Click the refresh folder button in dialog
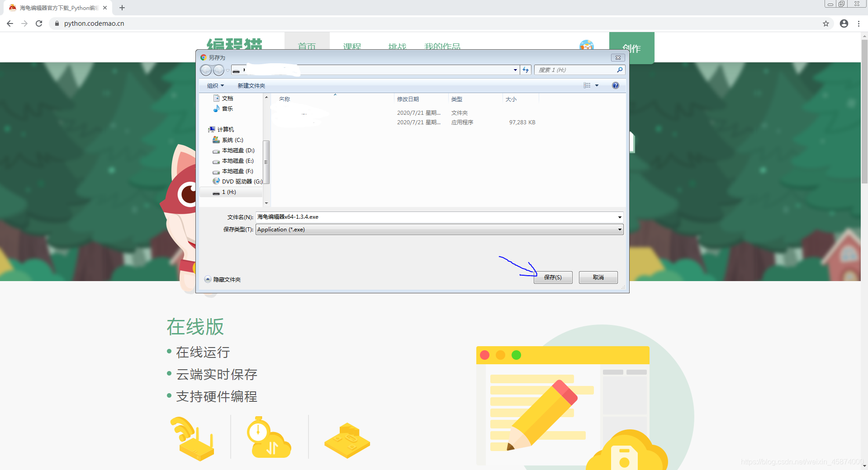 click(x=526, y=70)
